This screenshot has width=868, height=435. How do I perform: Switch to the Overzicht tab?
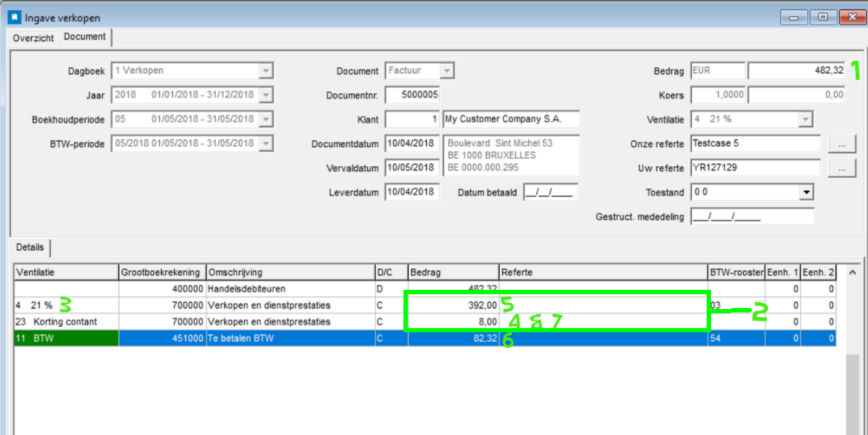33,38
